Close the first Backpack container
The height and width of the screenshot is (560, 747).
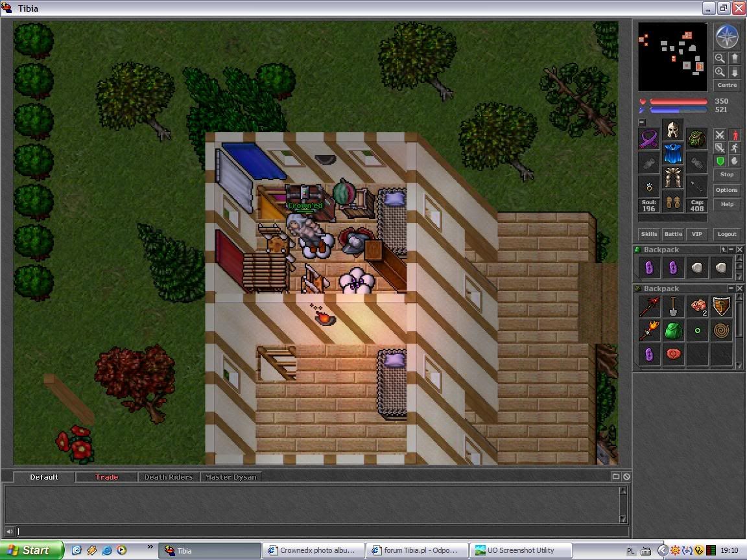tap(739, 250)
